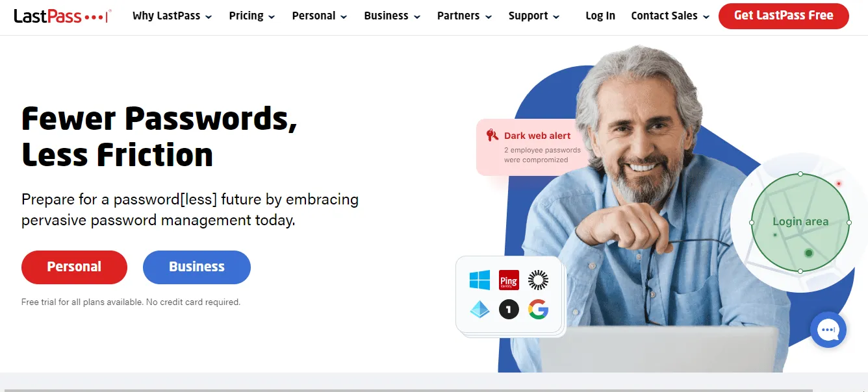Open the Support navigation menu
The image size is (868, 392).
[534, 16]
